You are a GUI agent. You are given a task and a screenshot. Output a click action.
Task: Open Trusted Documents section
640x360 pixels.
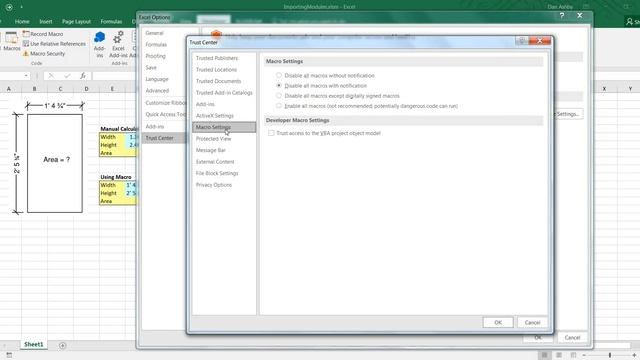(x=218, y=81)
